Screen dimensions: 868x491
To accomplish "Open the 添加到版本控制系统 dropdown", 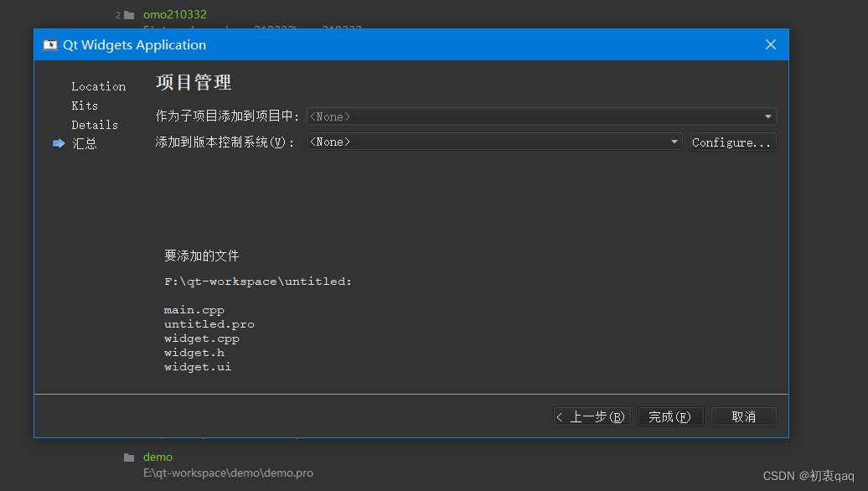I will point(494,141).
